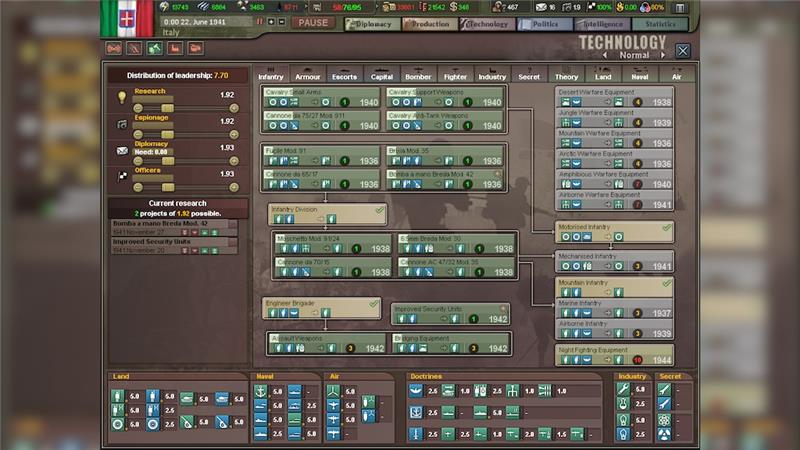Click first map mode icon below date
Viewport: 800px width, 450px height.
[x=113, y=47]
